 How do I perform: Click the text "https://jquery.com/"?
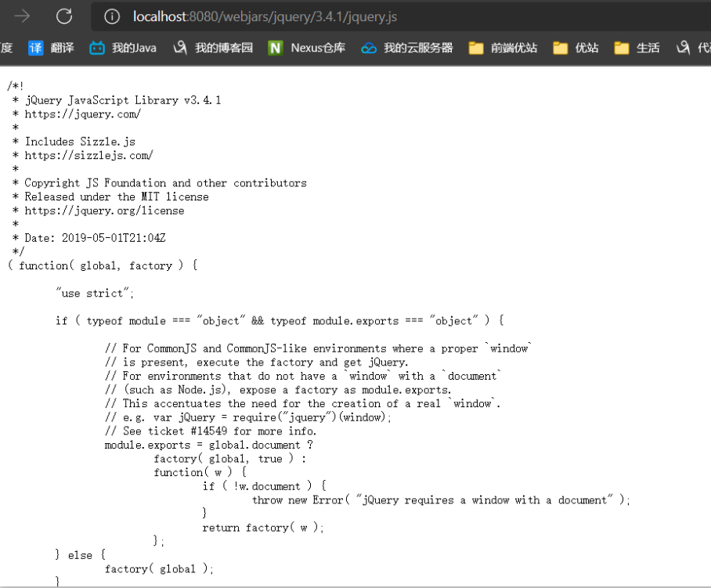tap(82, 114)
